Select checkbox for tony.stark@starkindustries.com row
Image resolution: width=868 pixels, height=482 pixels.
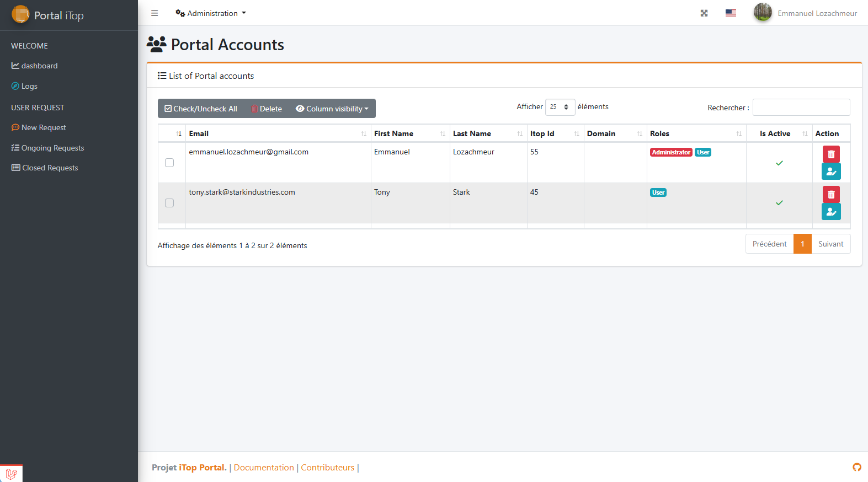pyautogui.click(x=169, y=203)
